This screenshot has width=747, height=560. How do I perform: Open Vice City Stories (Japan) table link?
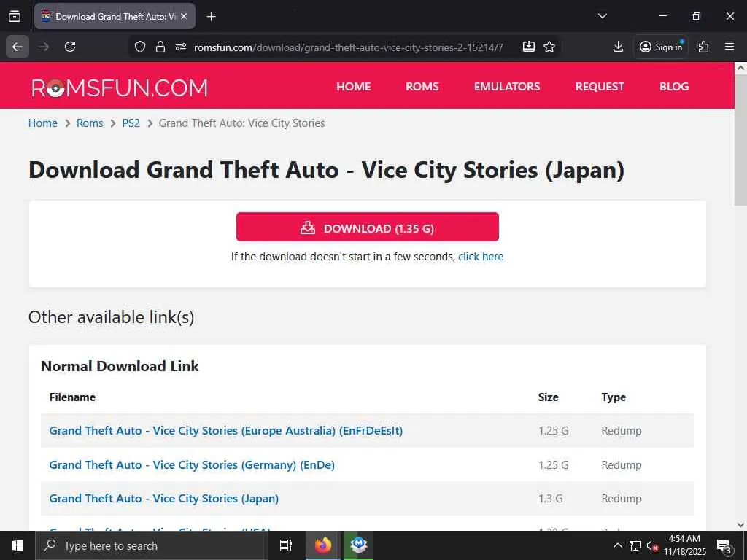pos(164,499)
